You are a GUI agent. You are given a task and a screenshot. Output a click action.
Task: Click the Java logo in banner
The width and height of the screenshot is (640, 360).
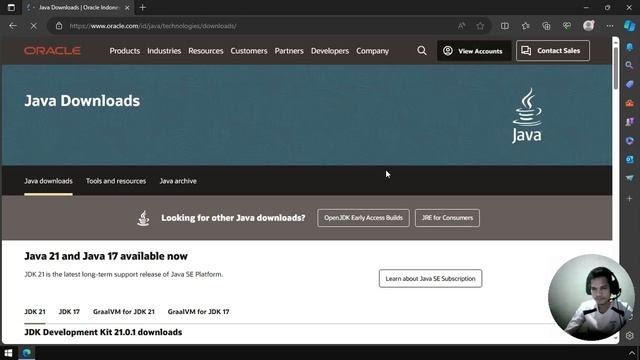527,116
